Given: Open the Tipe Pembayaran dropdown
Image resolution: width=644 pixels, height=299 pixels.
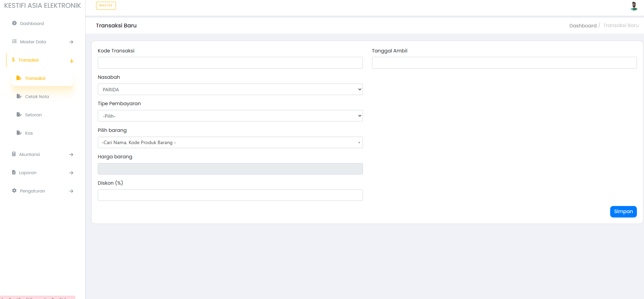Looking at the screenshot, I should point(230,116).
